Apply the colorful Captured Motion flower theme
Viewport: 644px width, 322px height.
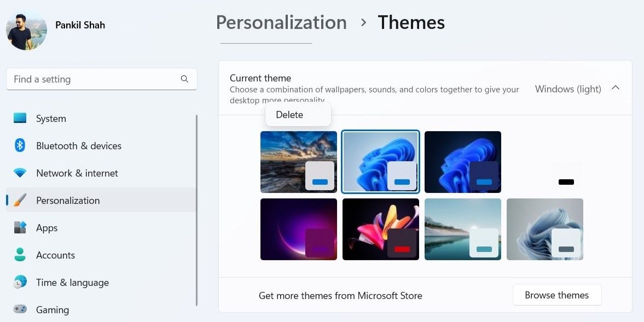coord(381,229)
